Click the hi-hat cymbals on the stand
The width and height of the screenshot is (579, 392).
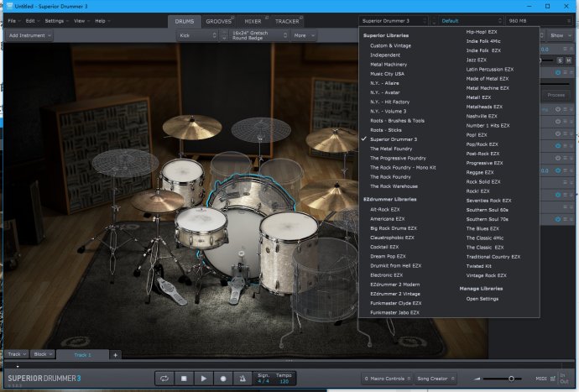[158, 201]
